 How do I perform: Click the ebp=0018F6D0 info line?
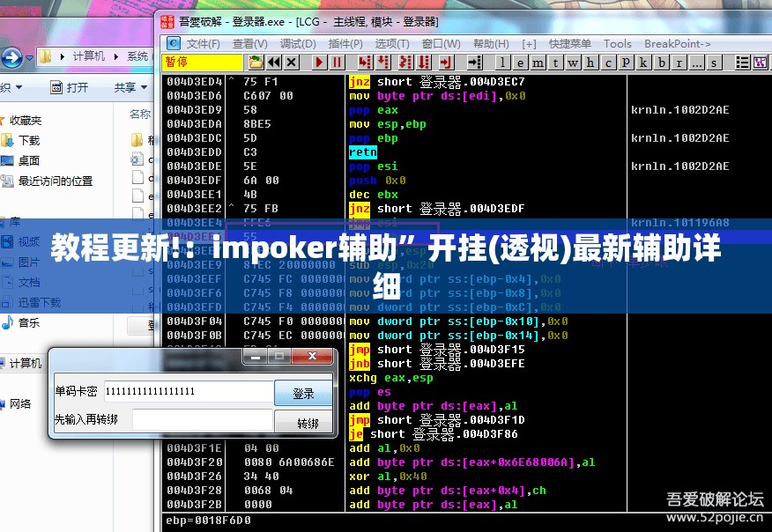(x=208, y=521)
